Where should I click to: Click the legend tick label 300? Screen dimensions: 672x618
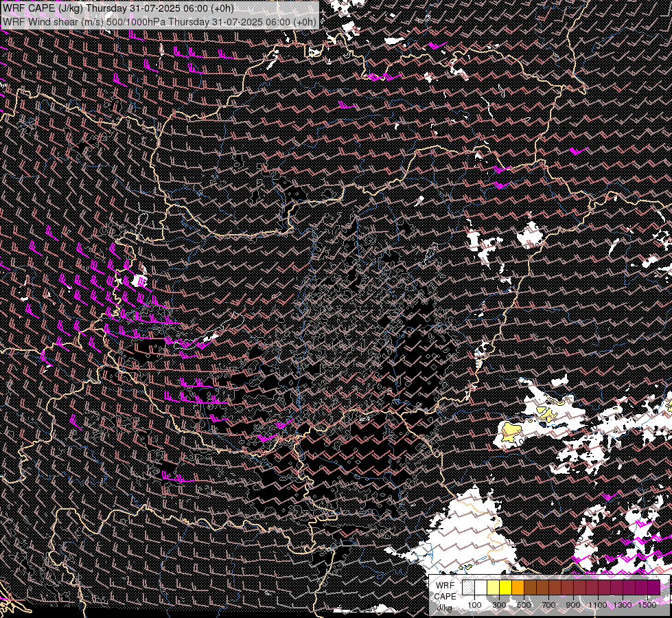point(499,605)
